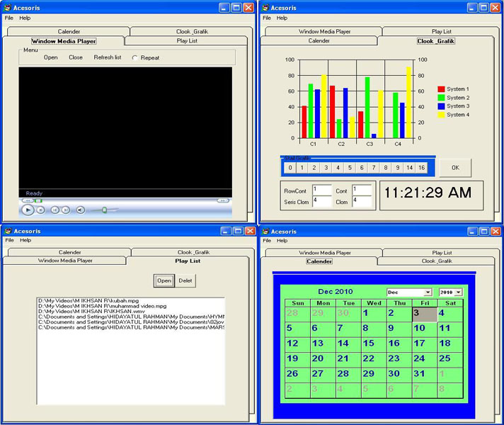504x425 pixels.
Task: Click the Open button in the Play List window
Action: (x=164, y=280)
